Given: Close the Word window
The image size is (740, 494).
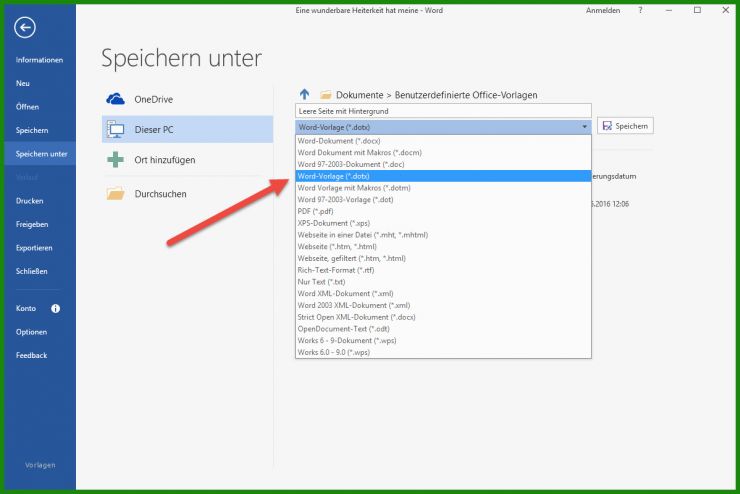Looking at the screenshot, I should click(x=725, y=10).
